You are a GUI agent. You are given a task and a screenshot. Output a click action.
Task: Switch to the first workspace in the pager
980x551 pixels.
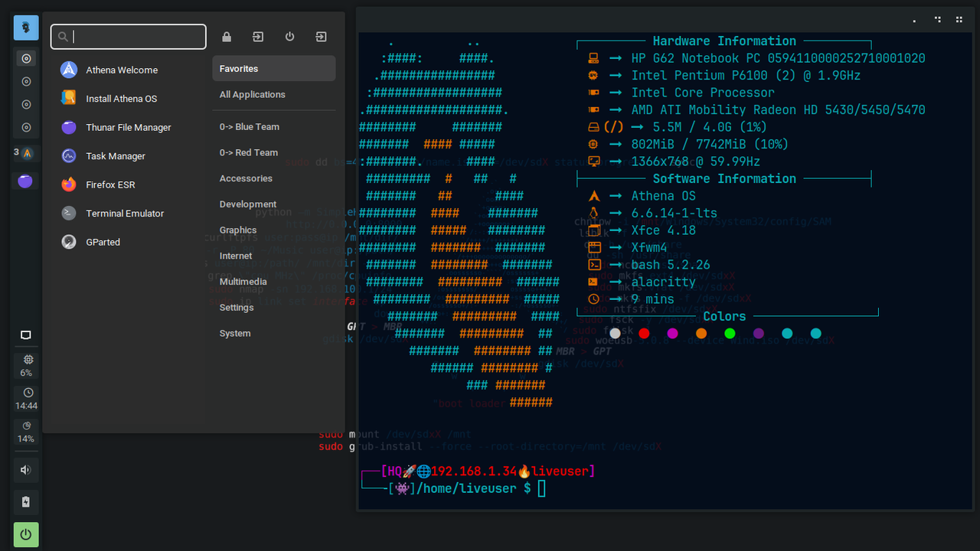point(26,58)
